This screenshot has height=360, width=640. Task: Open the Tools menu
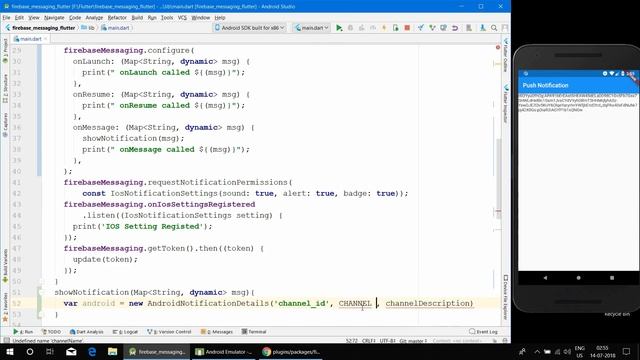click(167, 18)
